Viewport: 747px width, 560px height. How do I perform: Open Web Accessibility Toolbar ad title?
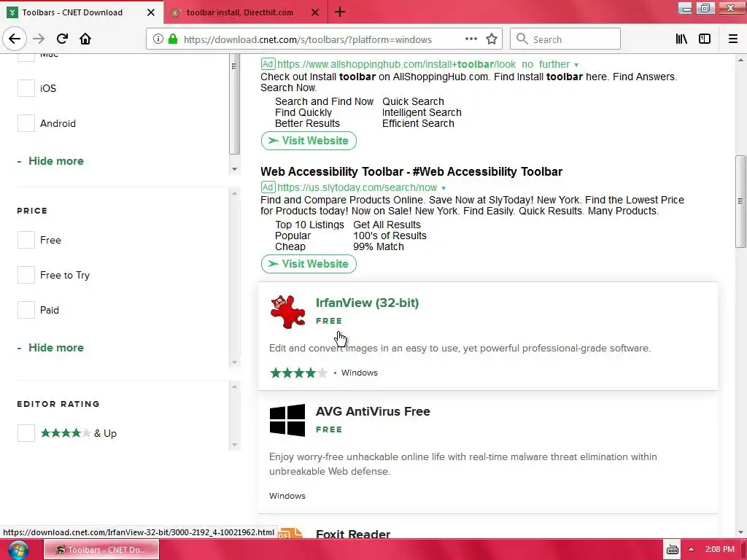411,171
